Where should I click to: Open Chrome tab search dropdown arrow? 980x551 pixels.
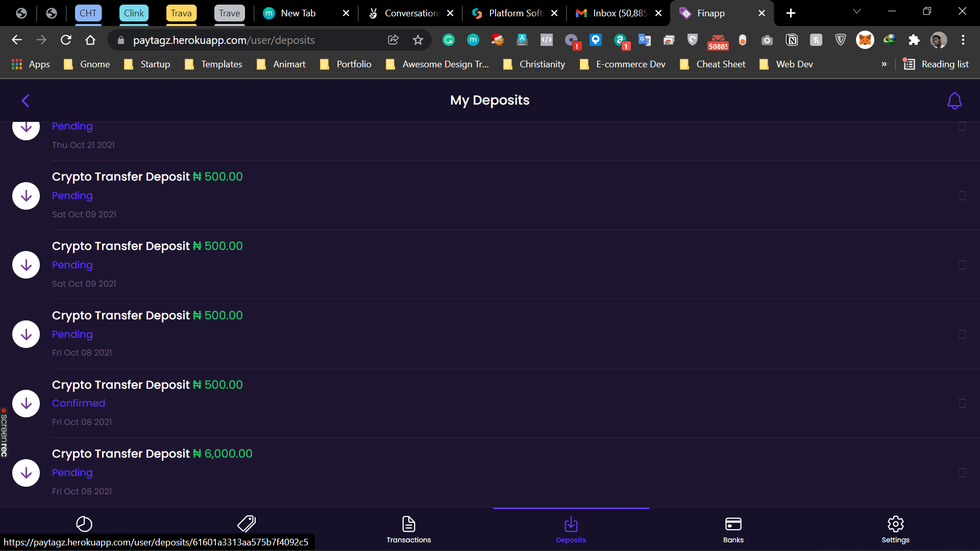click(857, 12)
